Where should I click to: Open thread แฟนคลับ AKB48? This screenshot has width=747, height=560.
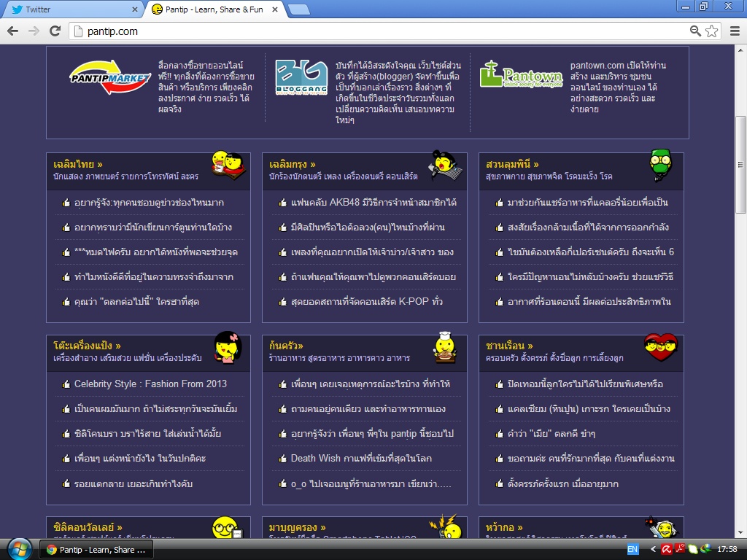click(x=373, y=203)
